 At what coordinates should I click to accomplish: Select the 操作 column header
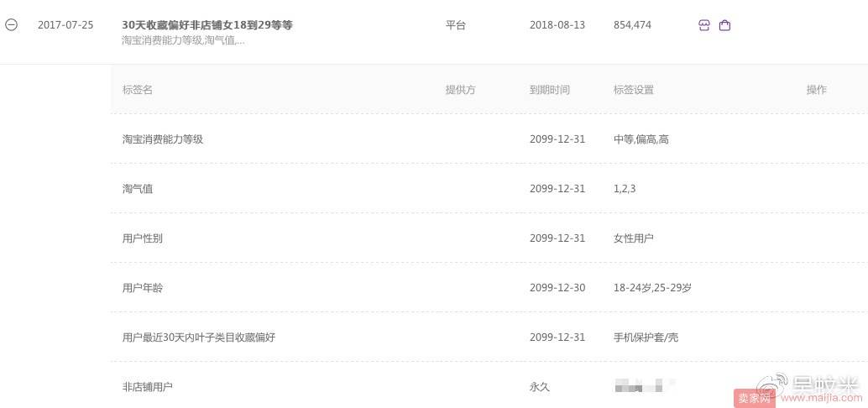click(817, 90)
